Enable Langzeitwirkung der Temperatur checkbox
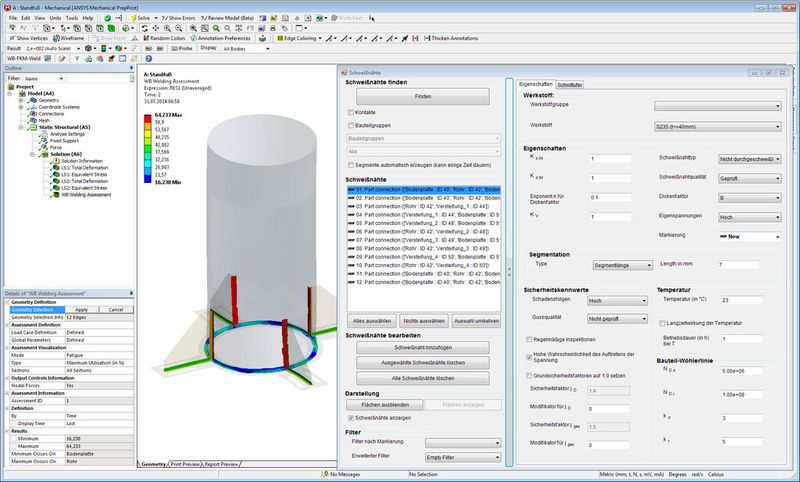 click(662, 323)
